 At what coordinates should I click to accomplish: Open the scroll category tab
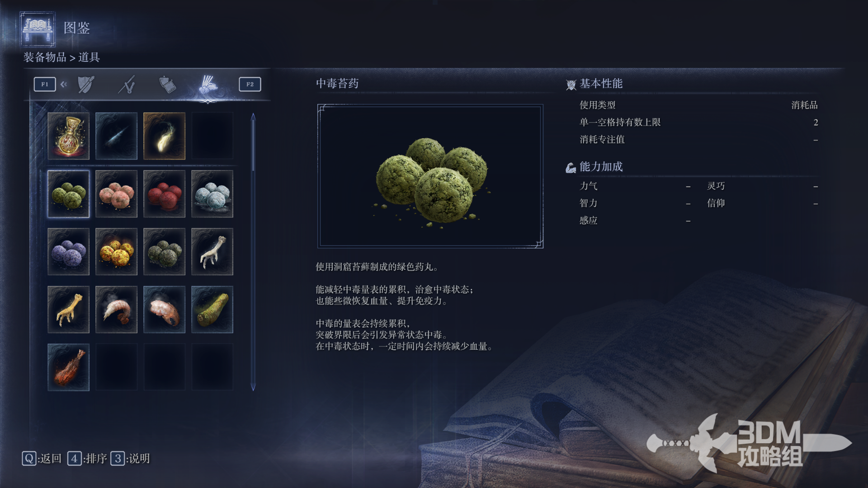pos(167,84)
